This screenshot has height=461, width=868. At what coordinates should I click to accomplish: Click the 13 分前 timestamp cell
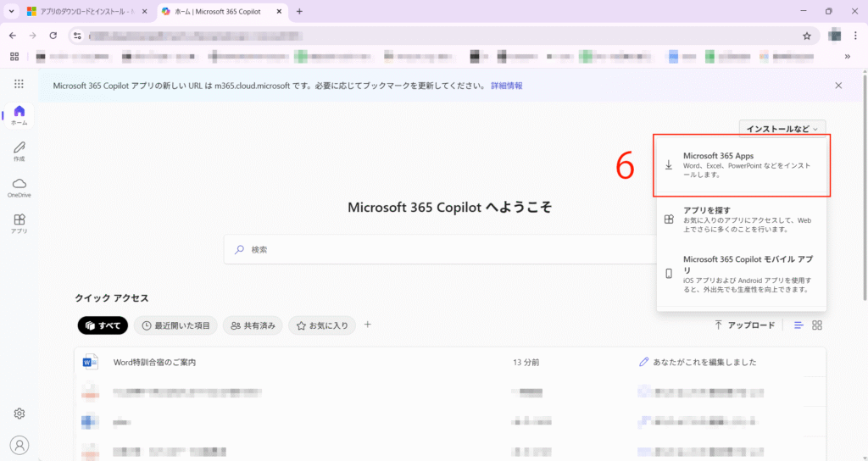pos(526,363)
